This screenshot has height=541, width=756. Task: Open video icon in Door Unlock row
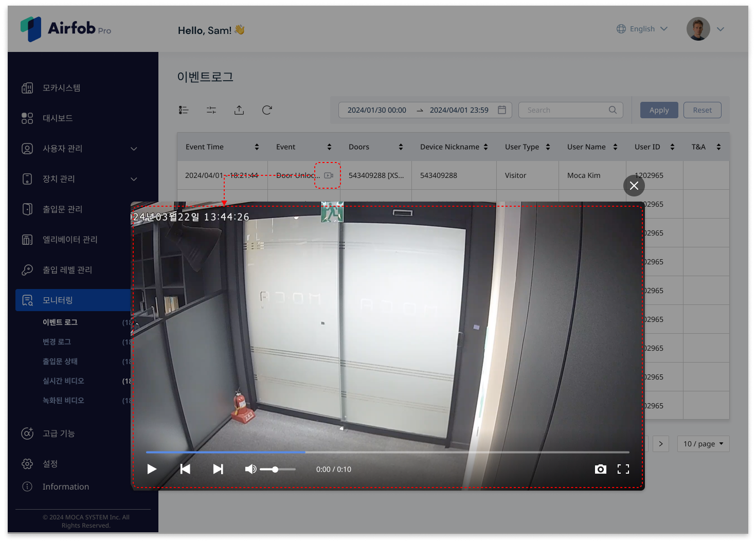[329, 175]
